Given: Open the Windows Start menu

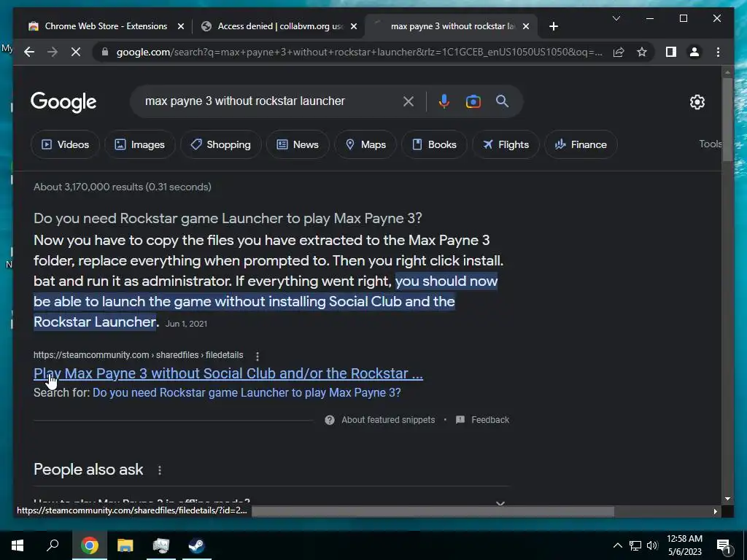Looking at the screenshot, I should pos(18,545).
